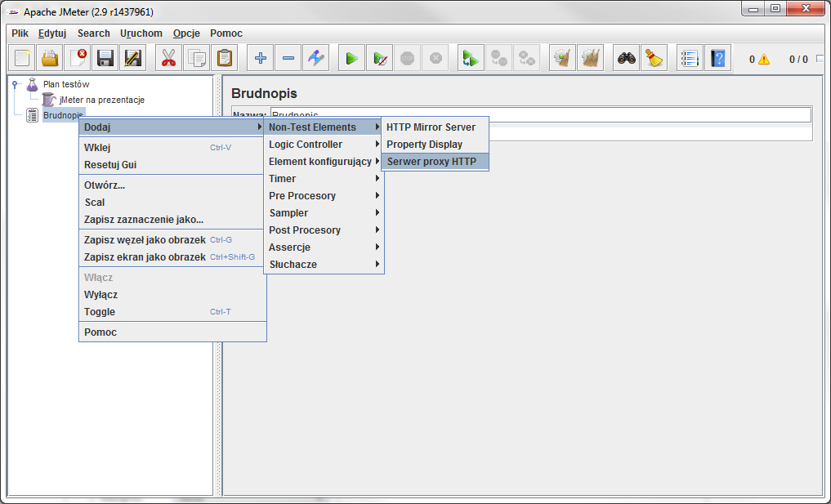Expand Timer submenu

(x=324, y=179)
